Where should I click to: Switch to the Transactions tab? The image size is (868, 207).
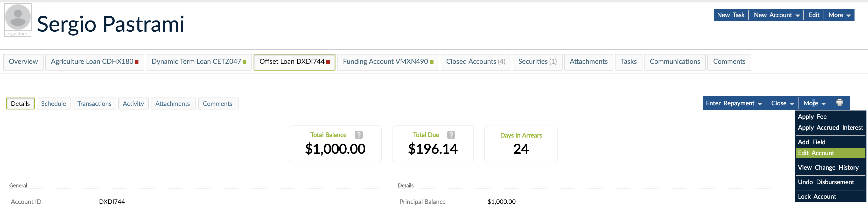point(94,103)
